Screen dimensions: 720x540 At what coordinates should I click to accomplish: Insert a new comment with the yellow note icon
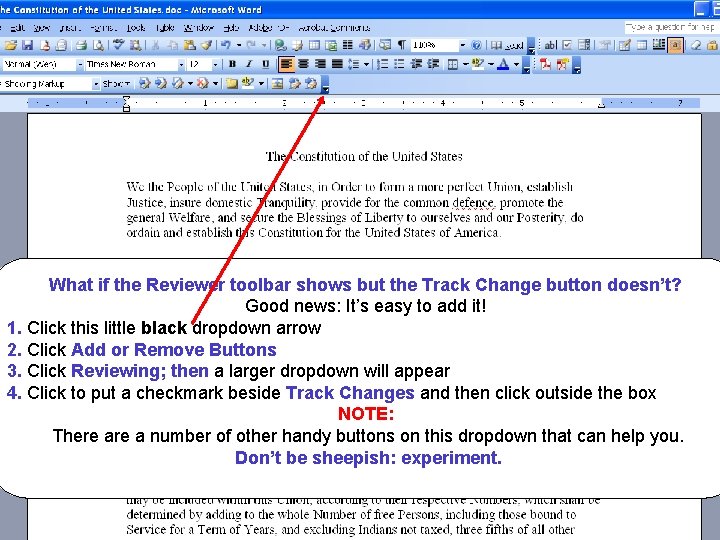[x=232, y=84]
